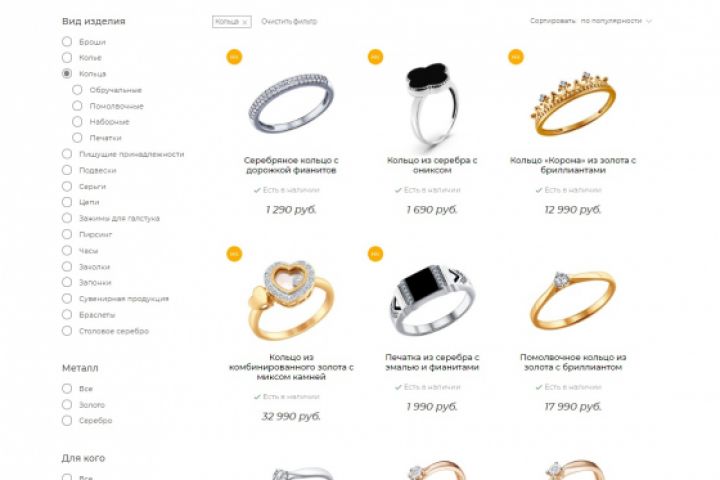Click the orange badge on the Корона ring

click(516, 57)
